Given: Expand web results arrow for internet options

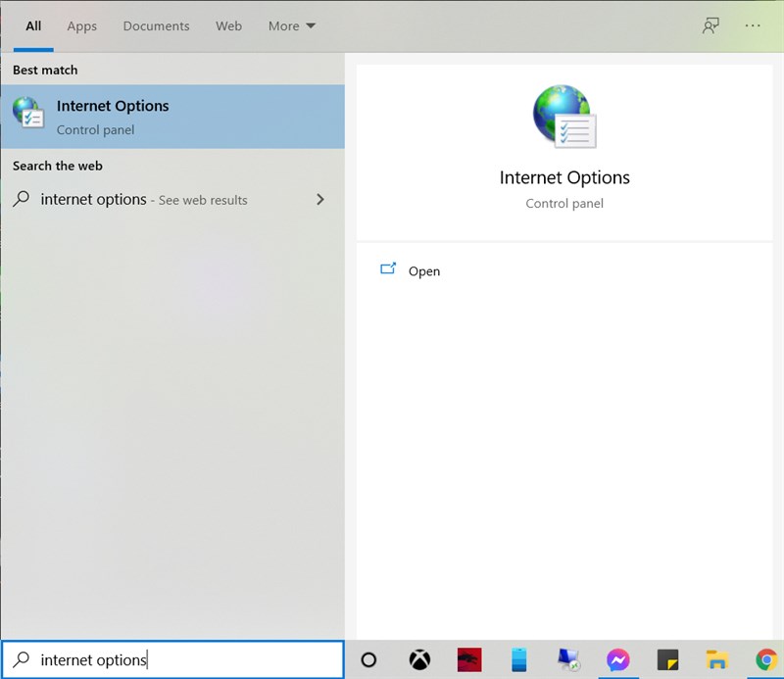Looking at the screenshot, I should pyautogui.click(x=320, y=200).
